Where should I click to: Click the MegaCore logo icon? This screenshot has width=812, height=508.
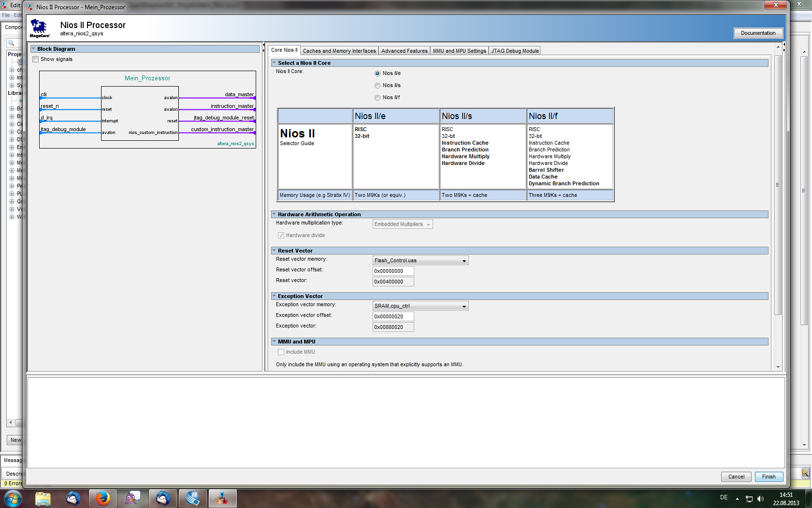40,29
